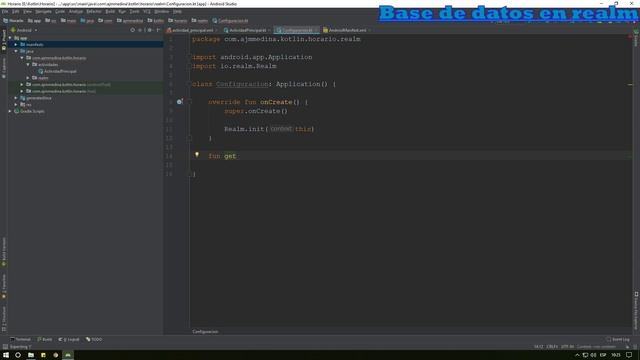Switch to the AndroidManifest.xml editor tab
The height and width of the screenshot is (360, 640).
pyautogui.click(x=347, y=30)
